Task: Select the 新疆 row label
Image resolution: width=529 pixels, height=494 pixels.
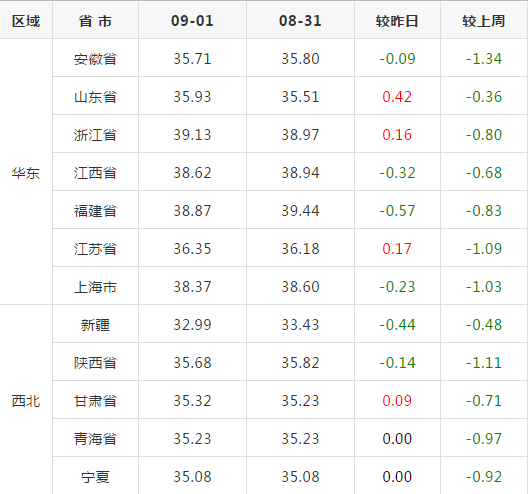Action: pyautogui.click(x=95, y=325)
